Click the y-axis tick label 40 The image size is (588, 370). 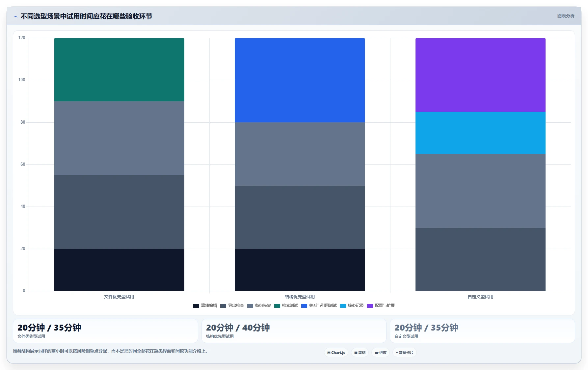(23, 207)
